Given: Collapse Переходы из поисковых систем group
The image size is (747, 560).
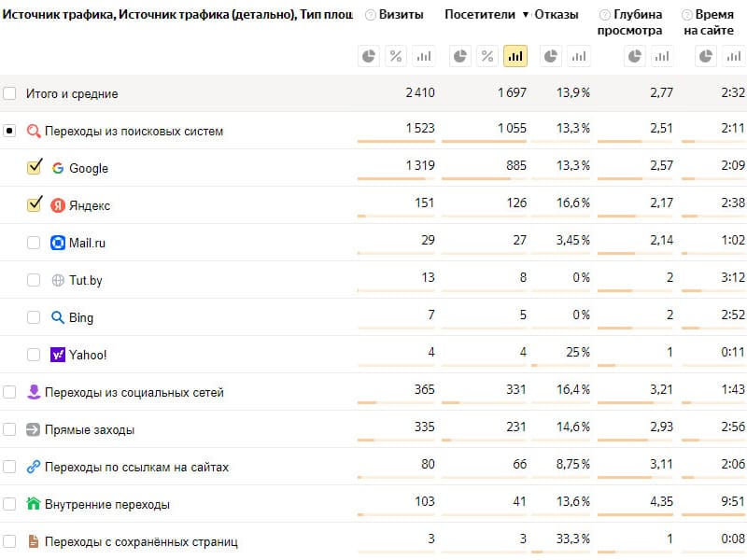Looking at the screenshot, I should [9, 131].
